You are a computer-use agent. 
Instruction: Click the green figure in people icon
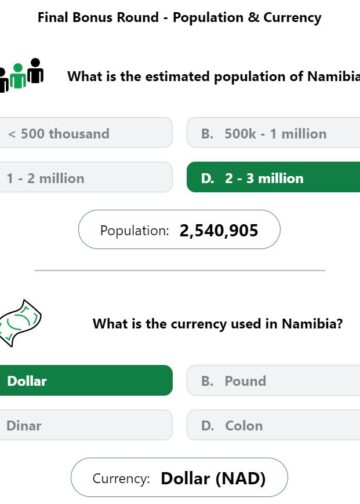point(18,76)
